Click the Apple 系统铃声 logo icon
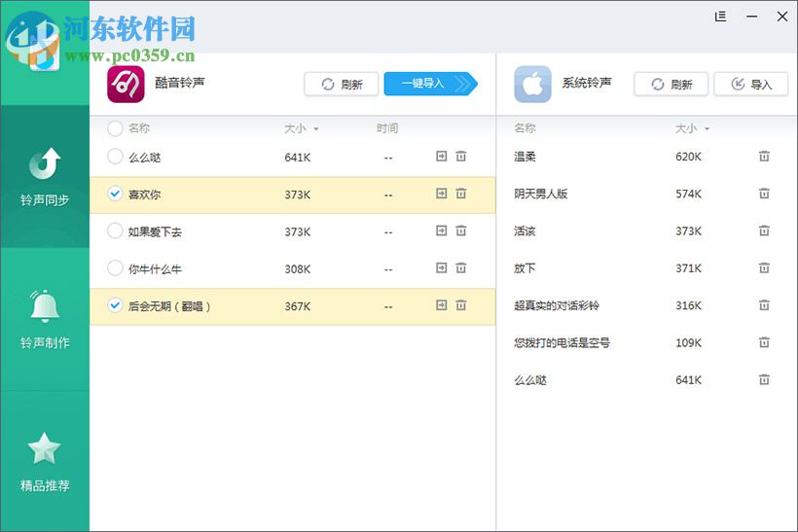 533,84
